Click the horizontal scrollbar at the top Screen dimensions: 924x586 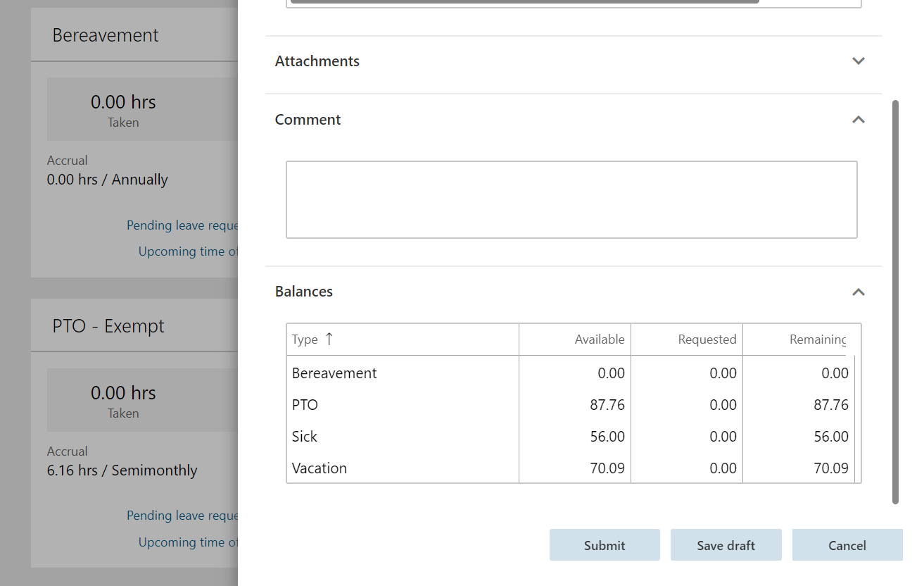[x=524, y=1]
